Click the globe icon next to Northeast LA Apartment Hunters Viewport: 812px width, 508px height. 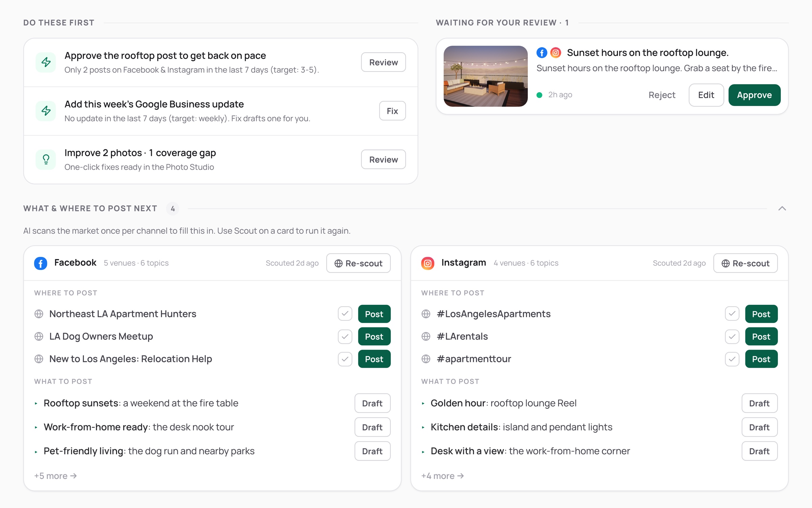click(x=39, y=314)
